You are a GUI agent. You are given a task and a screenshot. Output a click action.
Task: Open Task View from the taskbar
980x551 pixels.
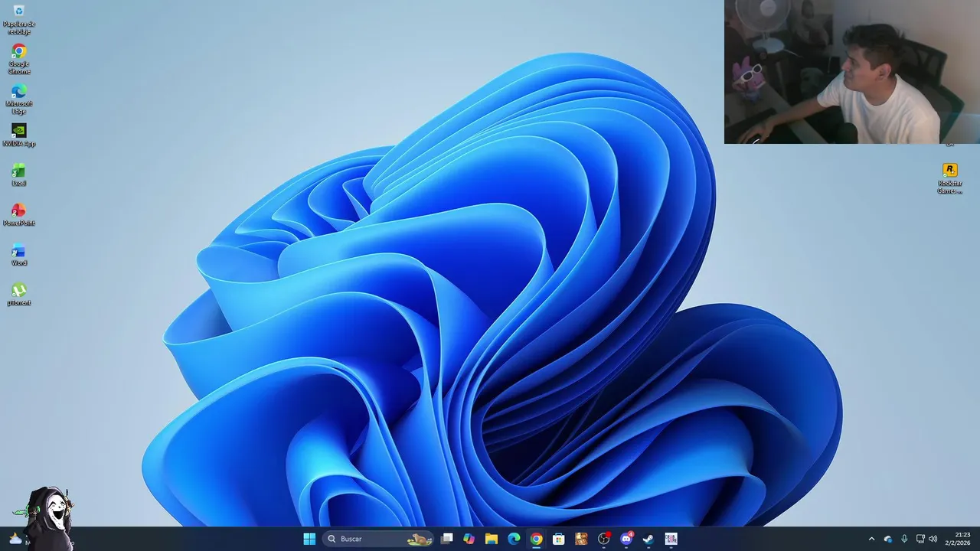pyautogui.click(x=447, y=539)
